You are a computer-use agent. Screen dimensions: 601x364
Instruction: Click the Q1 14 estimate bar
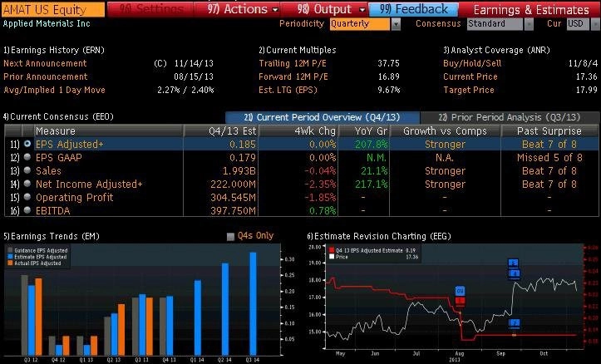198,317
